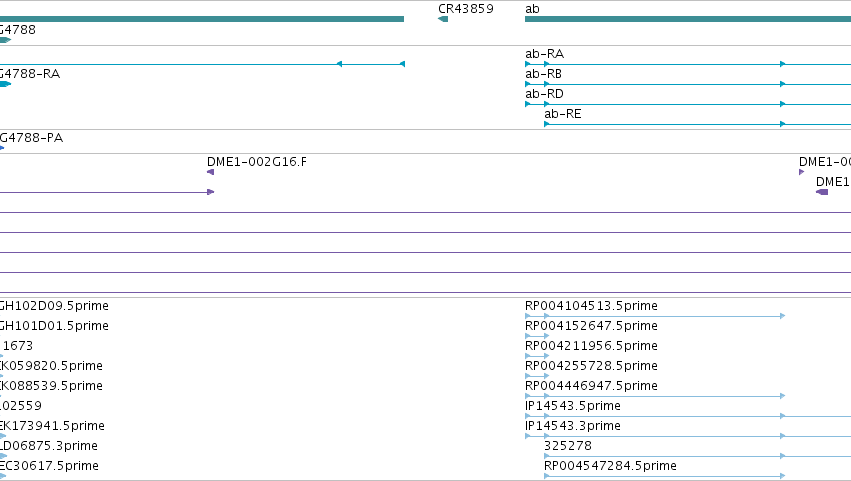Select the RP004547284.5prime EST label

pyautogui.click(x=610, y=466)
